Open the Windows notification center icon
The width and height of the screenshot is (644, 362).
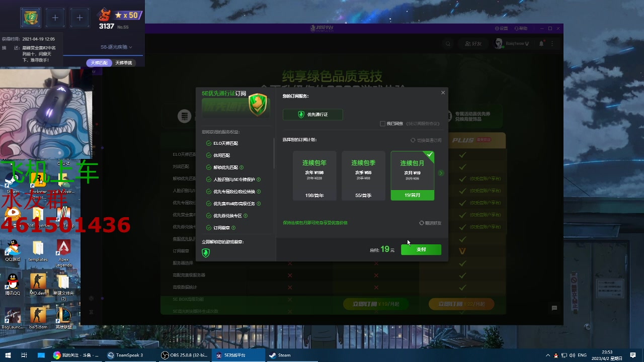[633, 355]
